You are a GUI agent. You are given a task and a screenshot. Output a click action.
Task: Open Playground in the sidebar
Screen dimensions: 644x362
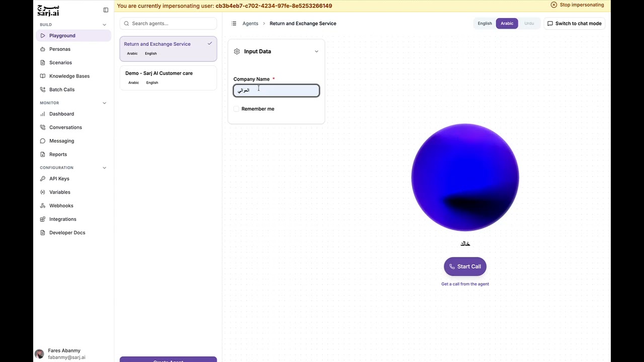[73, 36]
